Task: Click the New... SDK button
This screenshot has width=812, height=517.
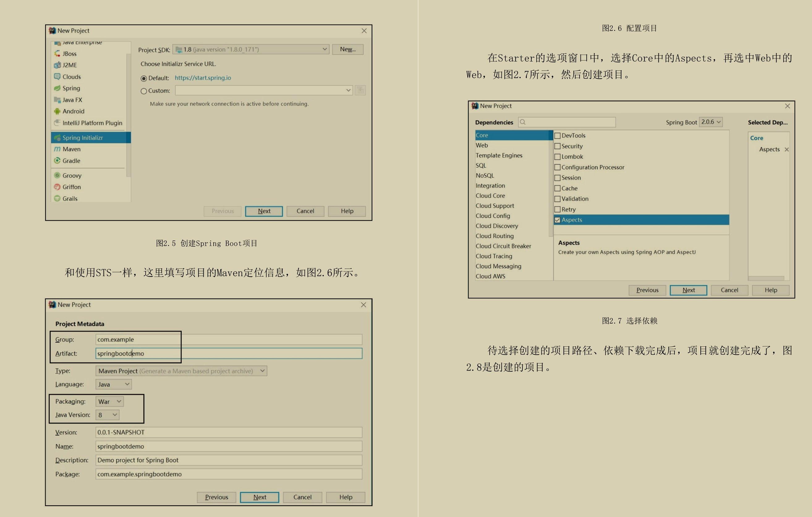Action: [x=348, y=49]
